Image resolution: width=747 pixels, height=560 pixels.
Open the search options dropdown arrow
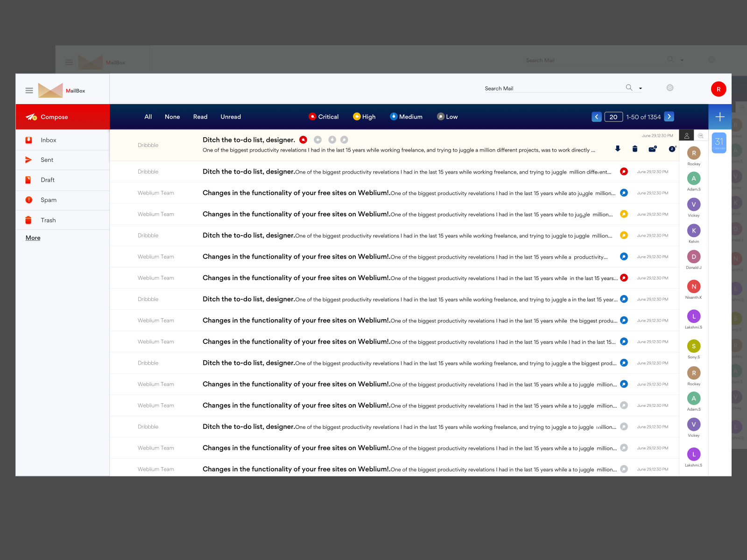point(640,88)
